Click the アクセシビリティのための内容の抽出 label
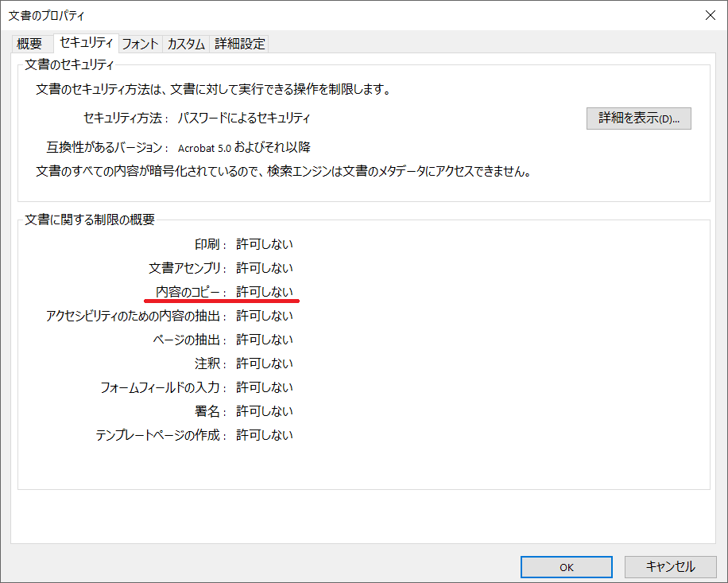The height and width of the screenshot is (583, 728). tap(137, 316)
